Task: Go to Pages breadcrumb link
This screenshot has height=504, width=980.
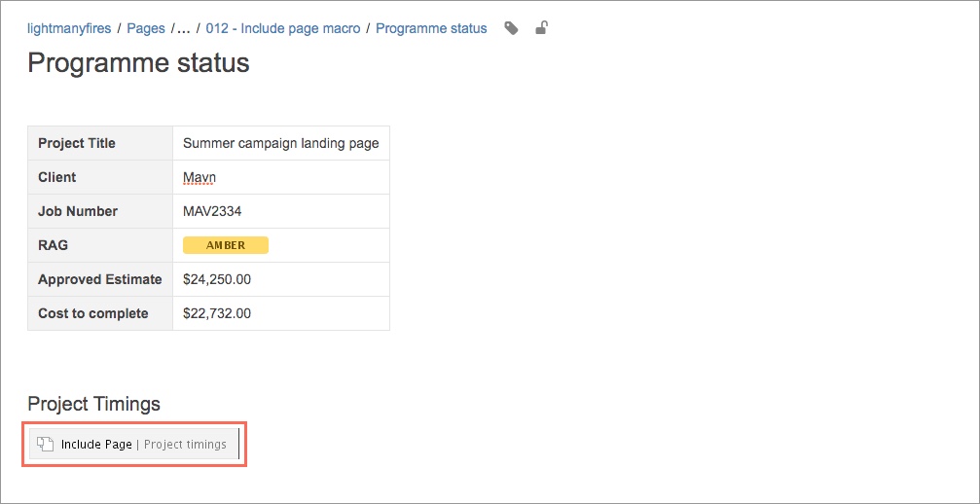Action: tap(146, 29)
